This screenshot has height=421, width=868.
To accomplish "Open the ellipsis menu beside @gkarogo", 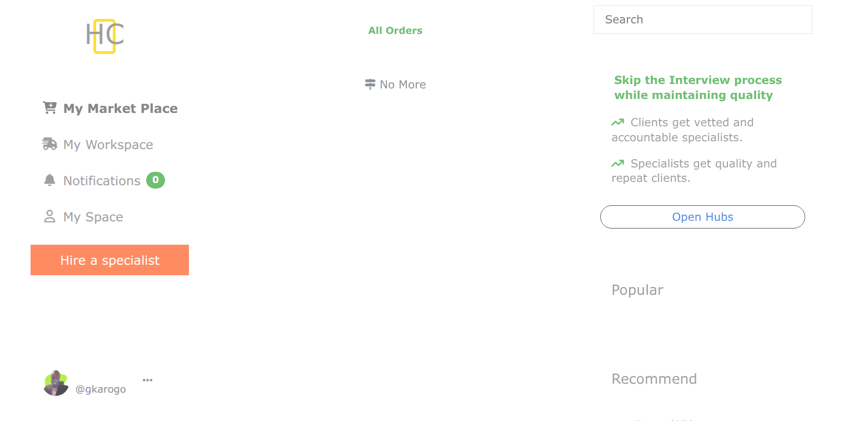I will 147,380.
